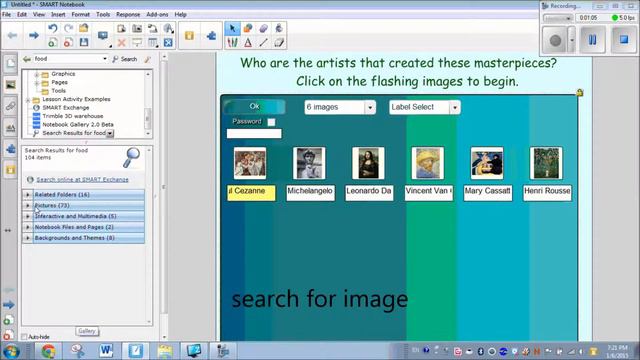This screenshot has width=640, height=360.
Task: Click the Screen Capture camera icon
Action: [137, 28]
